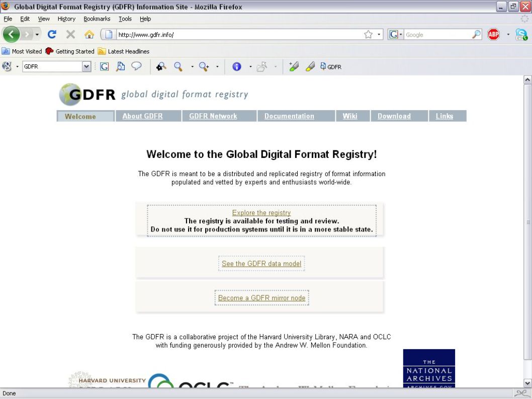532x399 pixels.
Task: Open the Edit menu
Action: (x=25, y=19)
